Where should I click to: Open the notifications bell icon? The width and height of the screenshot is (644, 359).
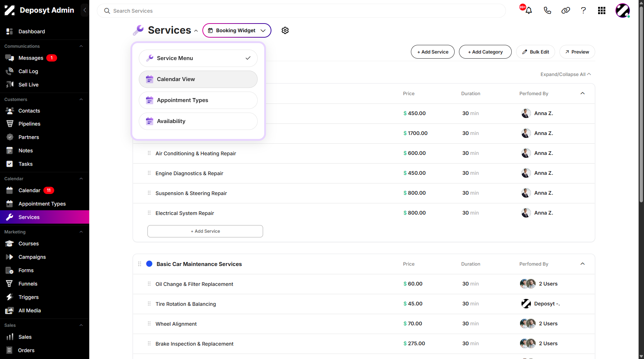pyautogui.click(x=528, y=10)
